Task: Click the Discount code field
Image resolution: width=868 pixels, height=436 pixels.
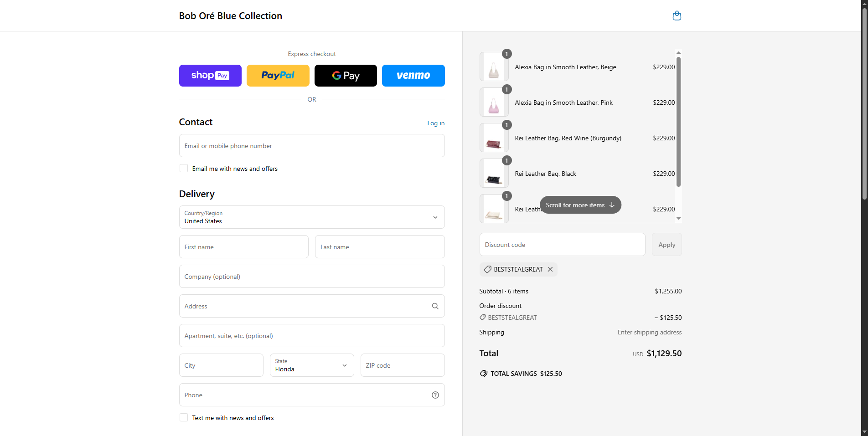Action: tap(562, 245)
